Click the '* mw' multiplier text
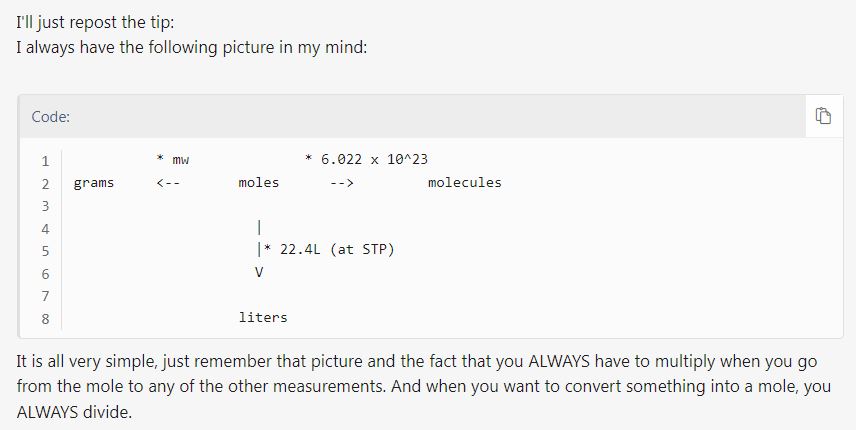Screen dimensions: 856x430 click(173, 159)
